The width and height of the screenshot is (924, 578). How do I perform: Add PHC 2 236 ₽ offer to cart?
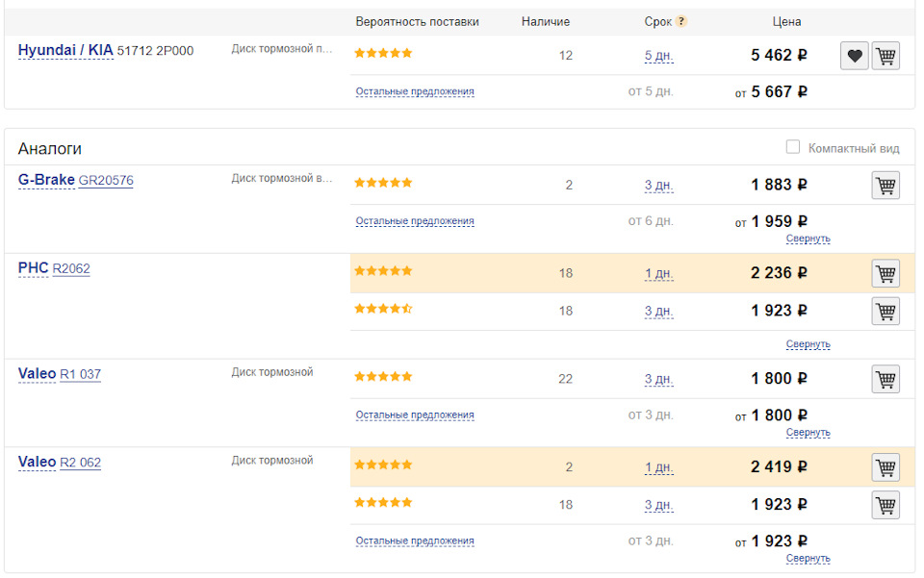pos(885,273)
